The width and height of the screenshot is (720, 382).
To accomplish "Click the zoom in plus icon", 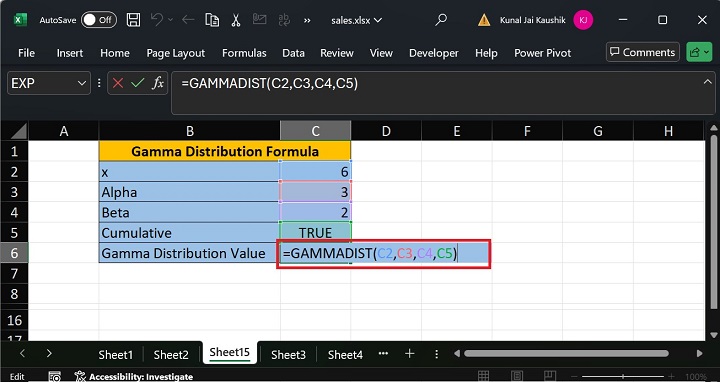I will click(x=671, y=376).
